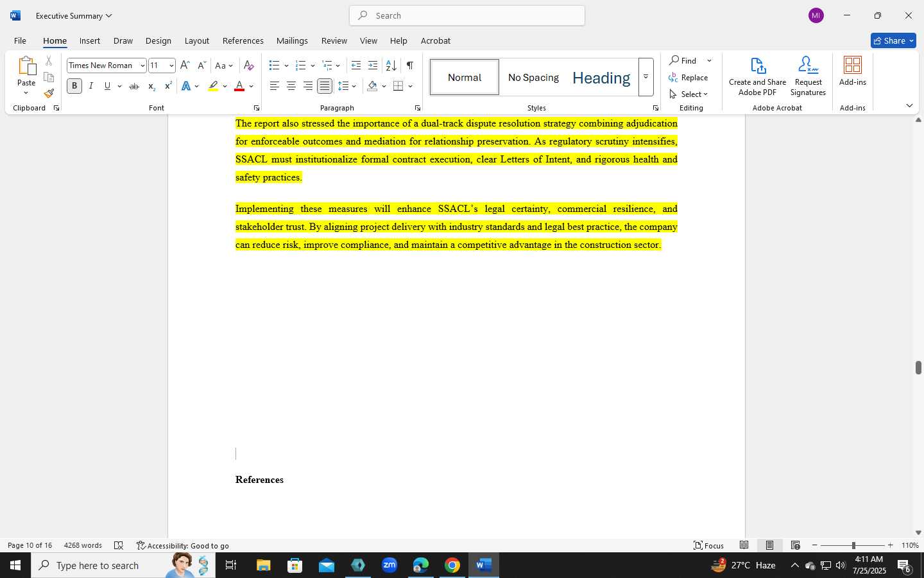Viewport: 924px width, 578px height.
Task: Apply red font color
Action: pyautogui.click(x=239, y=86)
